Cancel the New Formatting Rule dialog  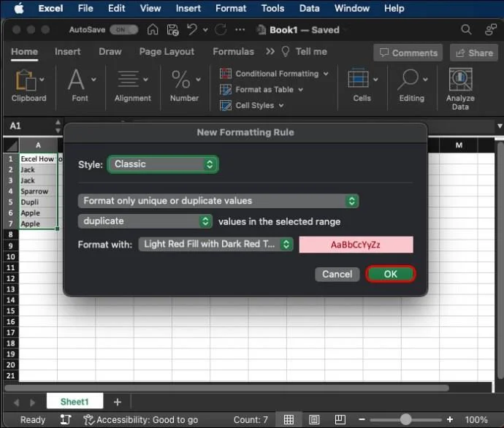click(x=337, y=275)
